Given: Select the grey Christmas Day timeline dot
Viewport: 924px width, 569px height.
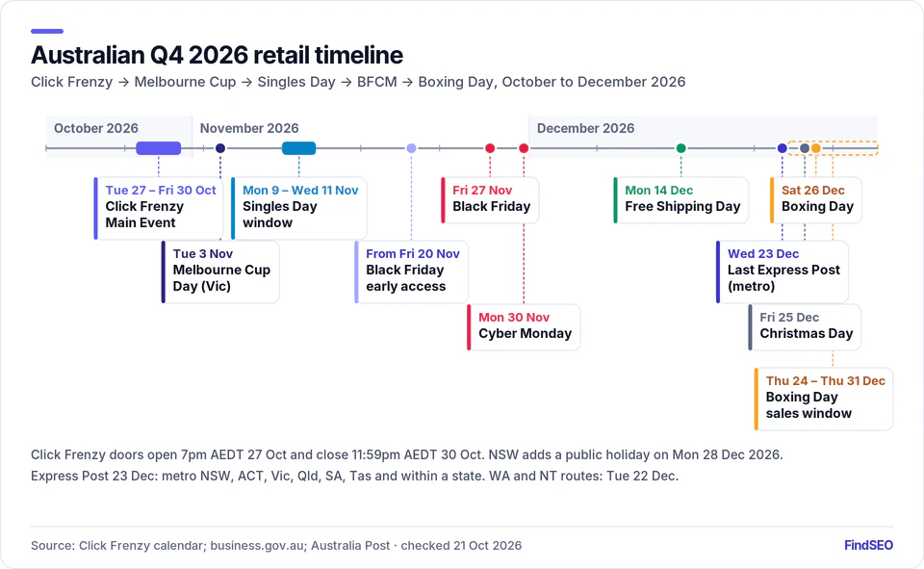Looking at the screenshot, I should [x=805, y=148].
